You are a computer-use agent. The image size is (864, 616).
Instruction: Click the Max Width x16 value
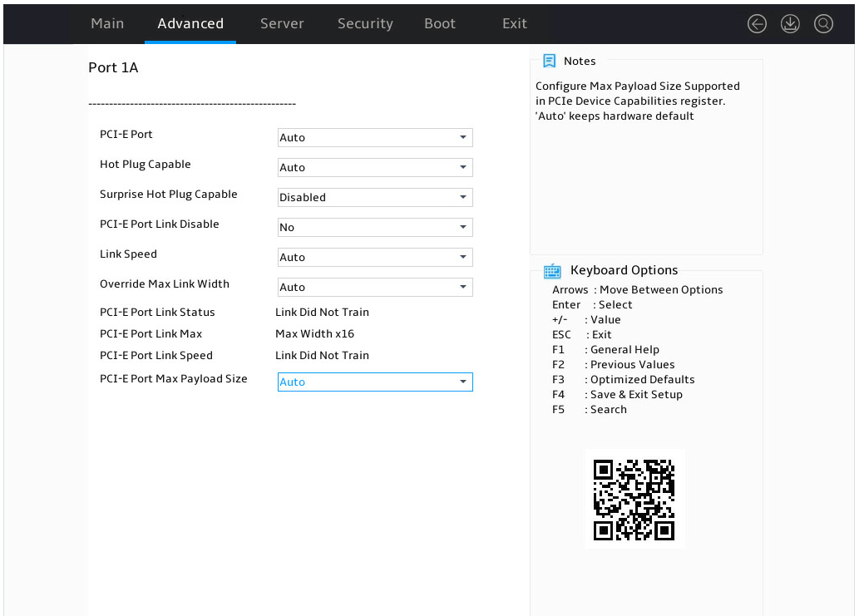(314, 334)
